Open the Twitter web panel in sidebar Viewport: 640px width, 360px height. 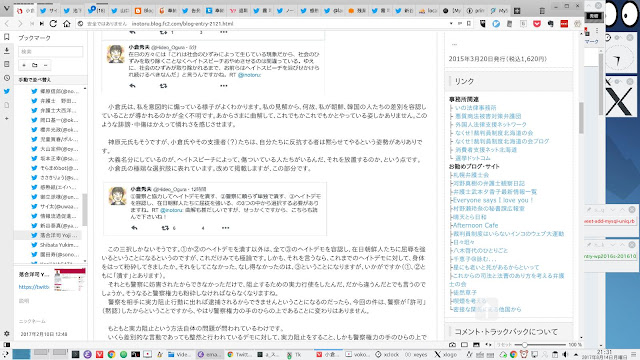coord(7,91)
